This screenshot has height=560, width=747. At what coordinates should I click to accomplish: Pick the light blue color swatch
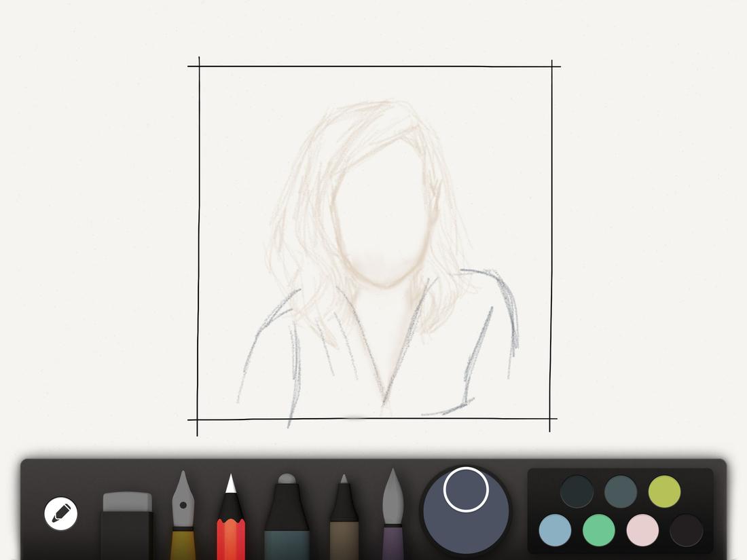[x=555, y=531]
